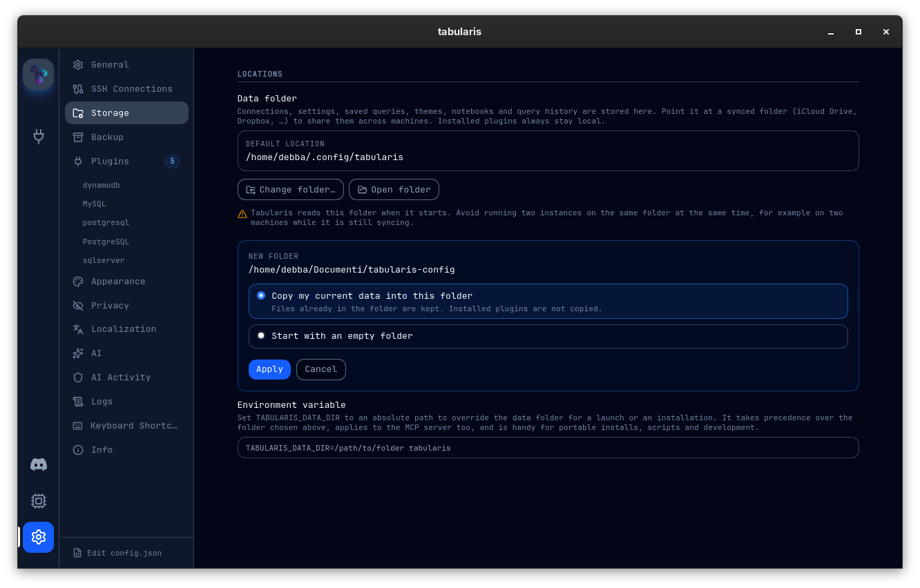
Task: Select 'Start with an empty folder' option
Action: (548, 336)
